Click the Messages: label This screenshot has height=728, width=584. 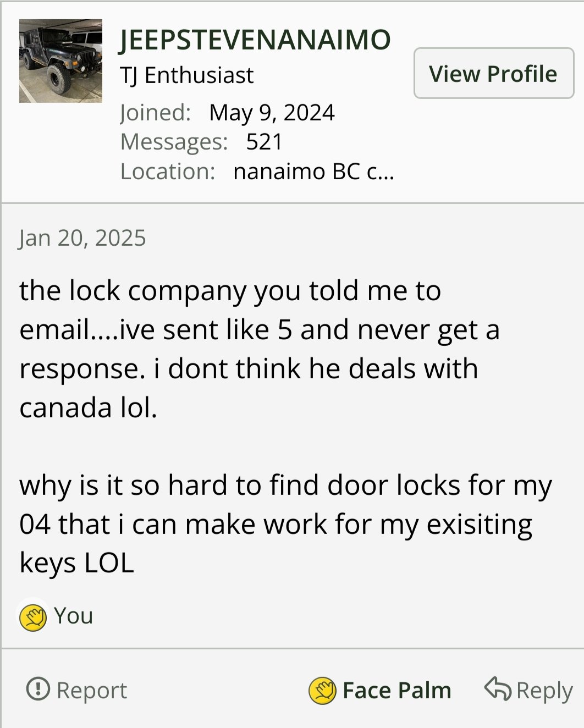pos(174,142)
